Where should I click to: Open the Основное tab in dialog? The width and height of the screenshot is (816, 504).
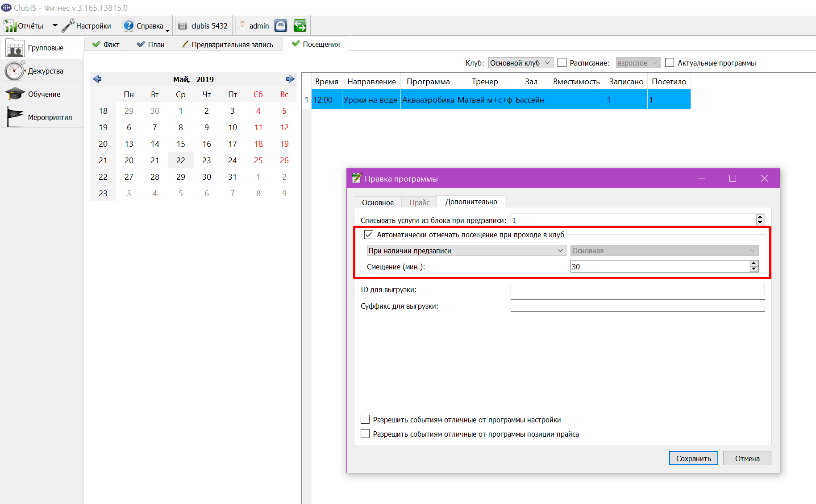pyautogui.click(x=378, y=202)
